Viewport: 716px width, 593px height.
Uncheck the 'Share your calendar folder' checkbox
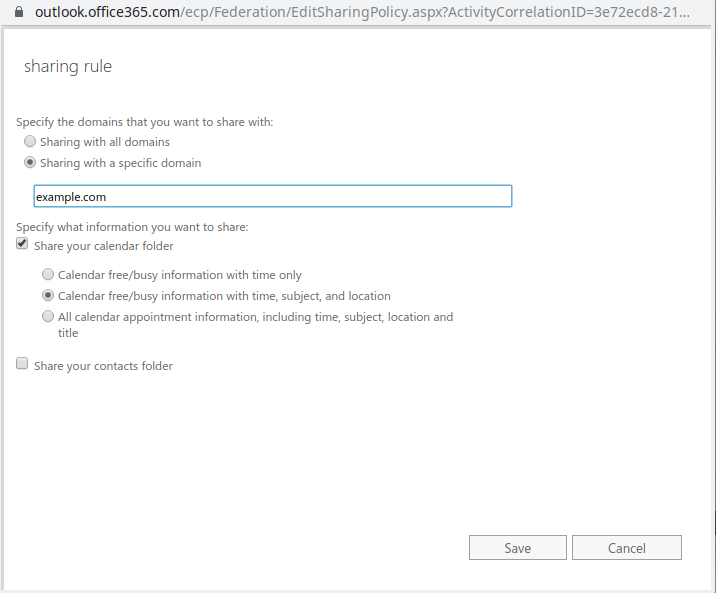(22, 243)
